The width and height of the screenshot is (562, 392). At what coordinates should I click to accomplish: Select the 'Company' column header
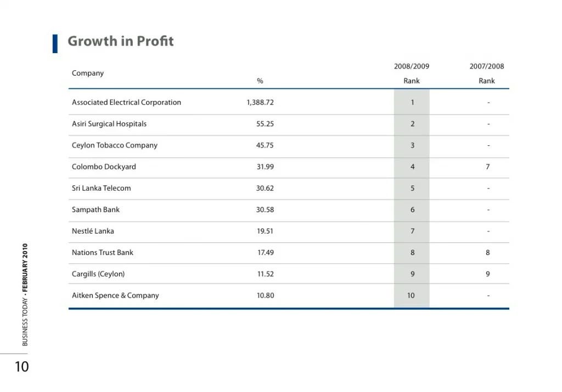[88, 73]
